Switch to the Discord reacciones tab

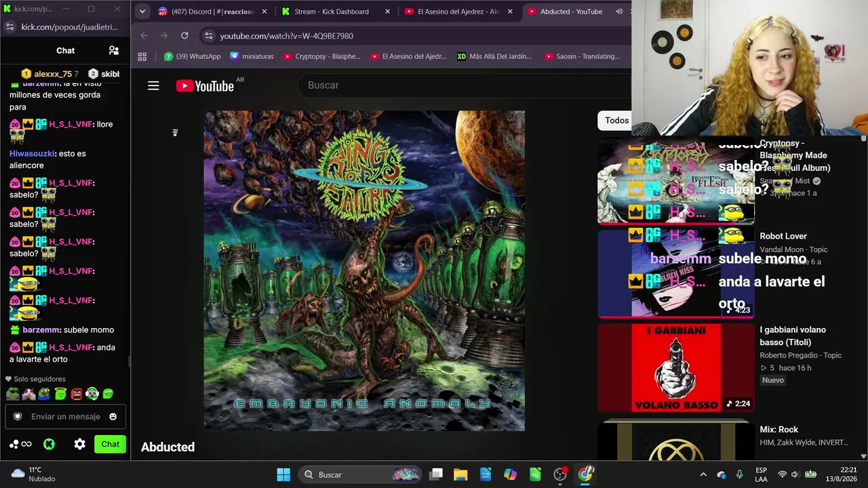click(x=212, y=12)
